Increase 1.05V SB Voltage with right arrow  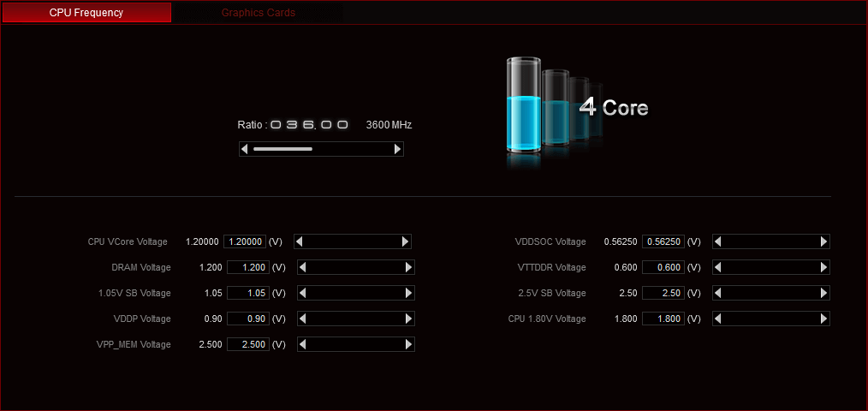pos(408,293)
